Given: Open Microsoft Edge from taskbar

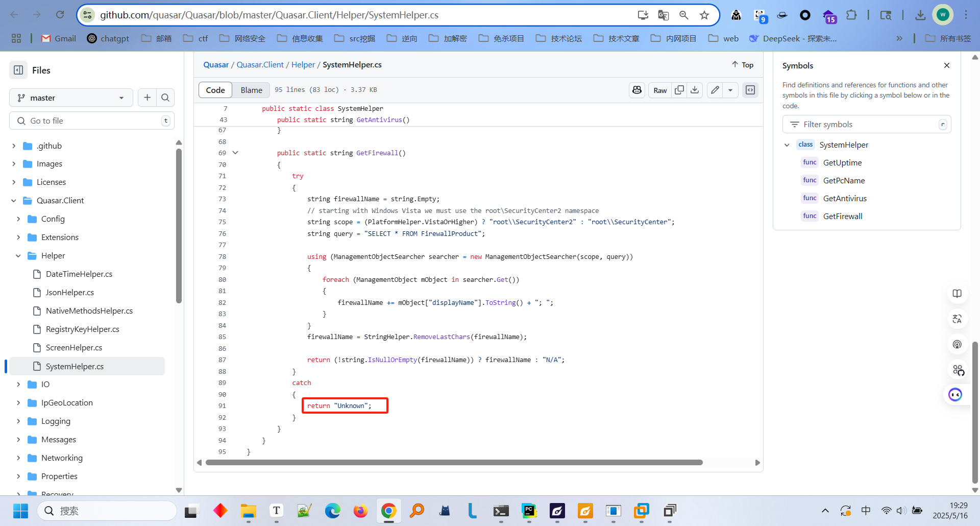Looking at the screenshot, I should tap(333, 511).
